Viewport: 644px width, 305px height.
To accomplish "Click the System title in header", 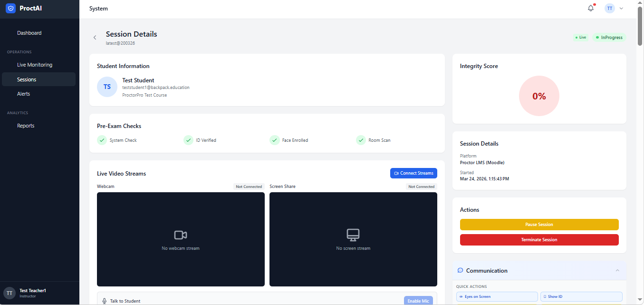I will (x=98, y=9).
